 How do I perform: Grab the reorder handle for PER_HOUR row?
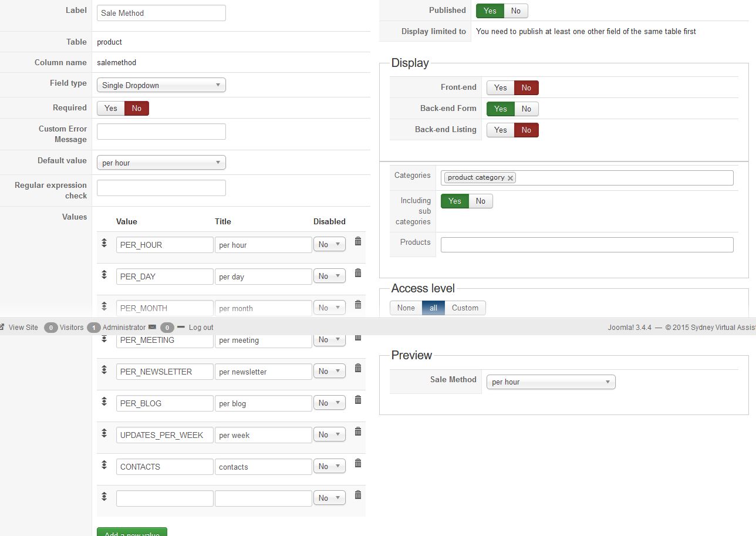tap(104, 242)
